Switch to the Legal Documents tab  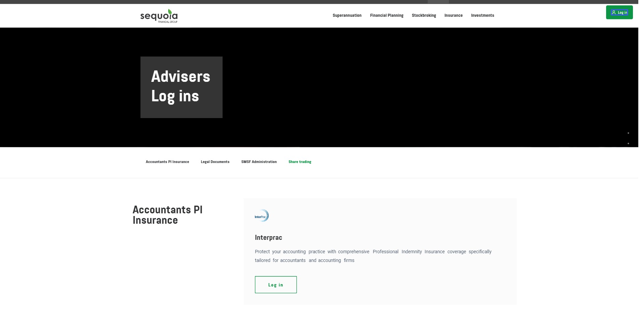[215, 162]
